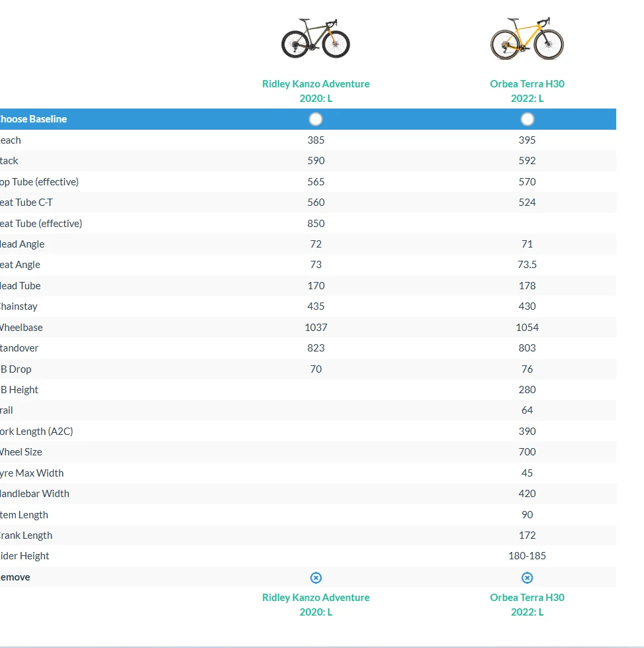644x648 pixels.
Task: Click the Orbea Reach value 395
Action: (x=527, y=140)
